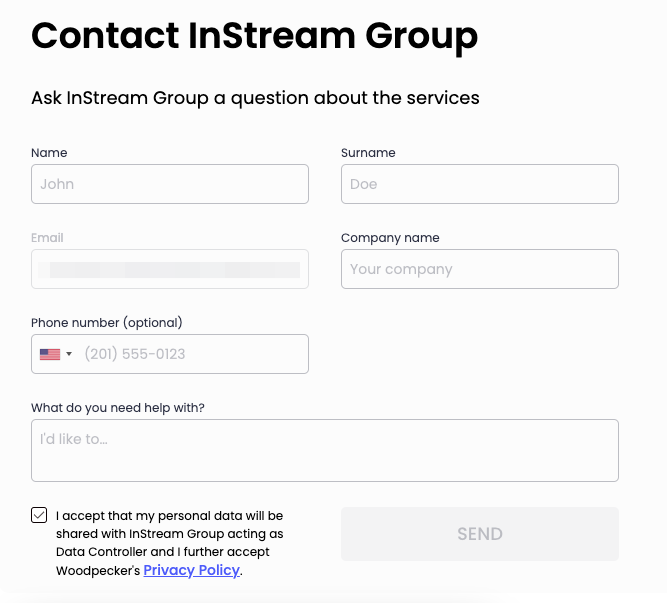Click the "I'd like to..." message textarea
Viewport: 667px width, 603px height.
325,450
